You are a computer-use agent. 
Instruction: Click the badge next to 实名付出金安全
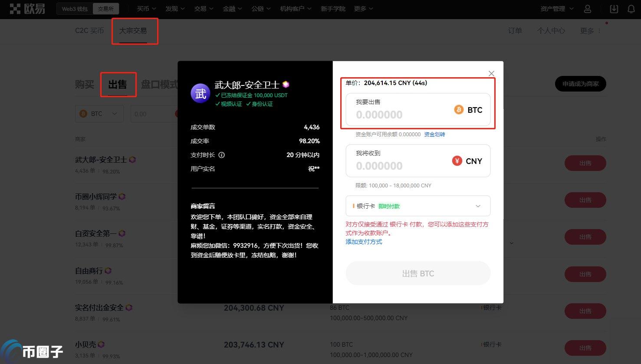point(129,308)
